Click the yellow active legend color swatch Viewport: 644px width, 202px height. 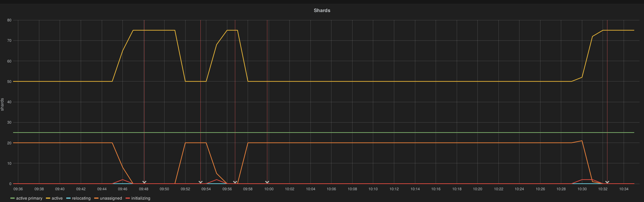pyautogui.click(x=48, y=198)
